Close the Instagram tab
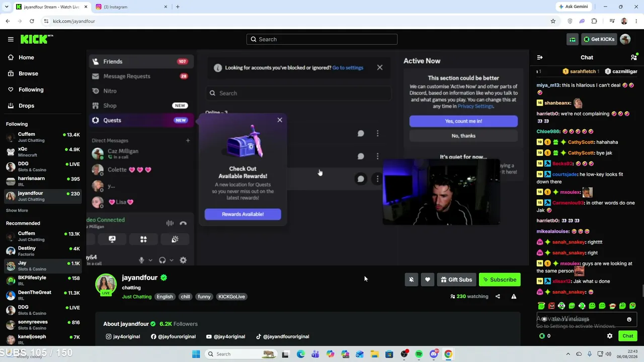The width and height of the screenshot is (644, 362). click(166, 7)
